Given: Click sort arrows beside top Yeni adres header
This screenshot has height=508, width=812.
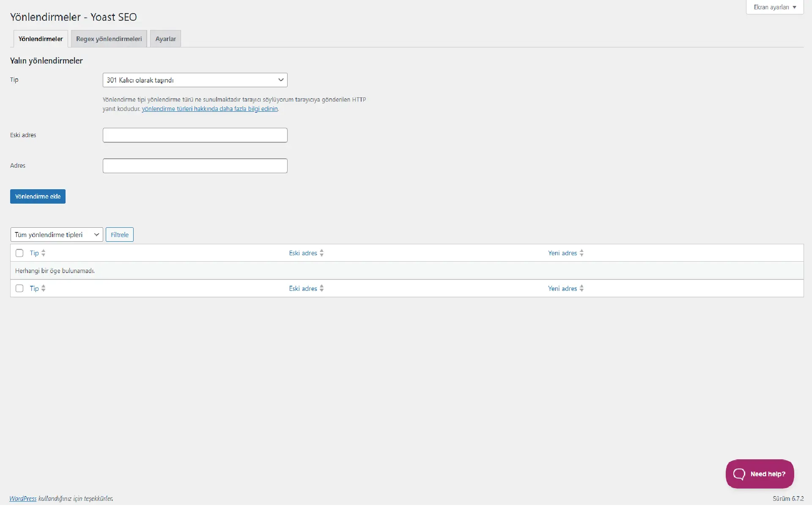Looking at the screenshot, I should (x=582, y=253).
